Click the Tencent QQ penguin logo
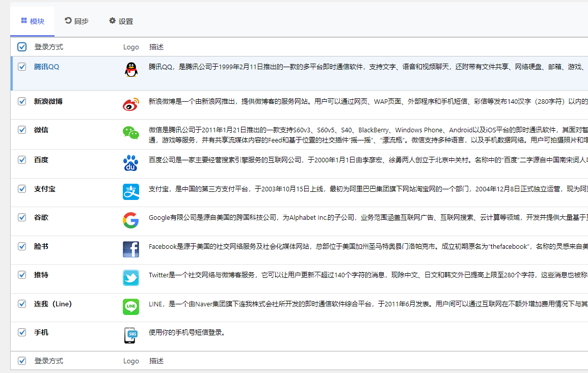 tap(131, 70)
